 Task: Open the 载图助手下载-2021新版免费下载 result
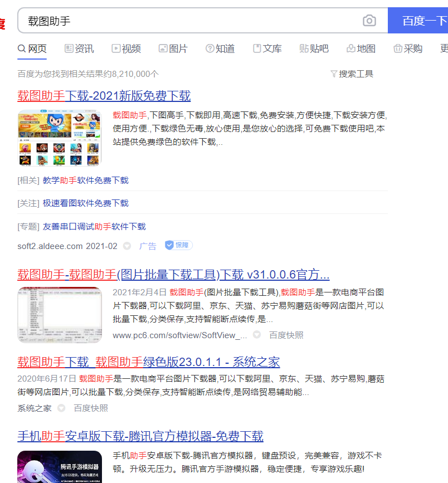(x=104, y=96)
